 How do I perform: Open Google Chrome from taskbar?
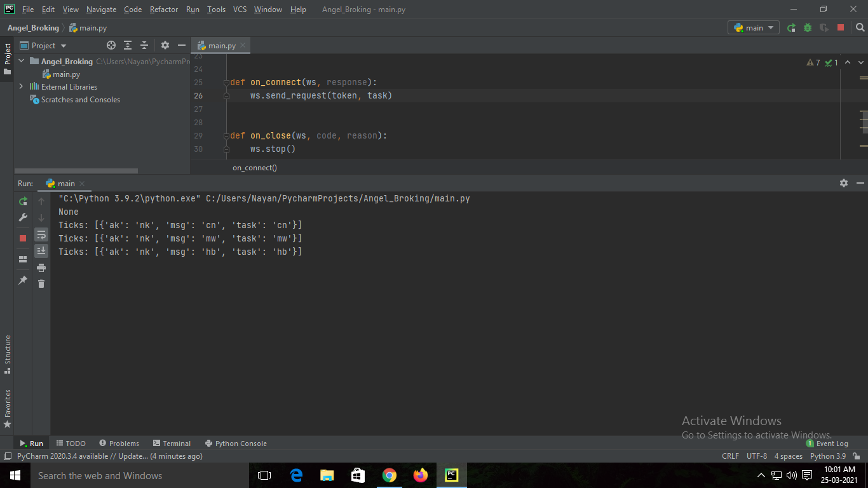(x=390, y=475)
